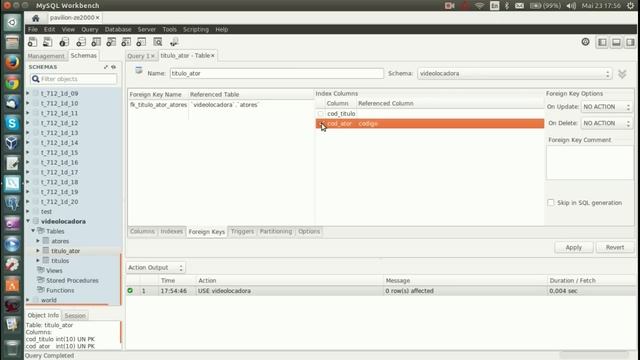Open the Scripting menu
This screenshot has height=360, width=640.
pos(196,29)
